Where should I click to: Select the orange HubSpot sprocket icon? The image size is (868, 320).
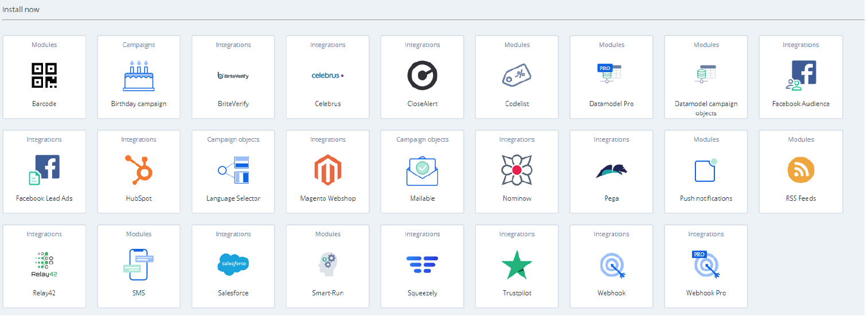[139, 170]
